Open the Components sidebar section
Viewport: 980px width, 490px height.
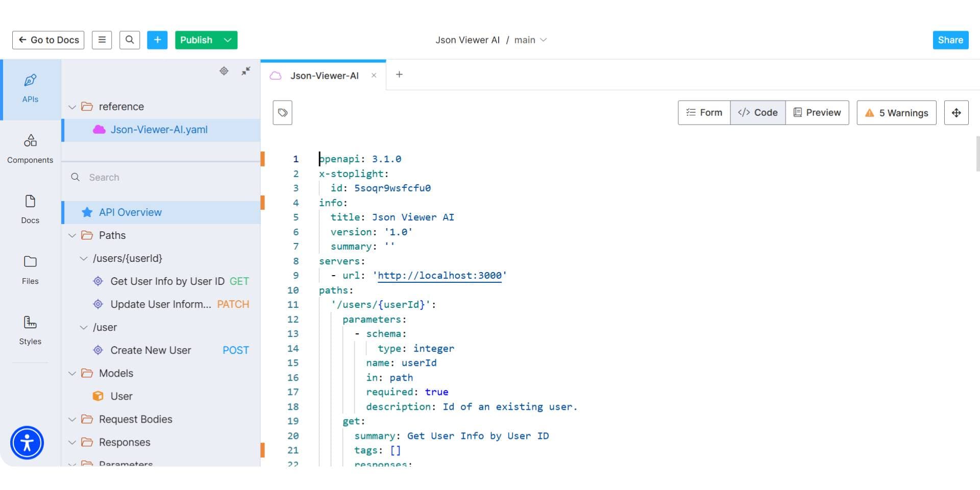coord(30,149)
